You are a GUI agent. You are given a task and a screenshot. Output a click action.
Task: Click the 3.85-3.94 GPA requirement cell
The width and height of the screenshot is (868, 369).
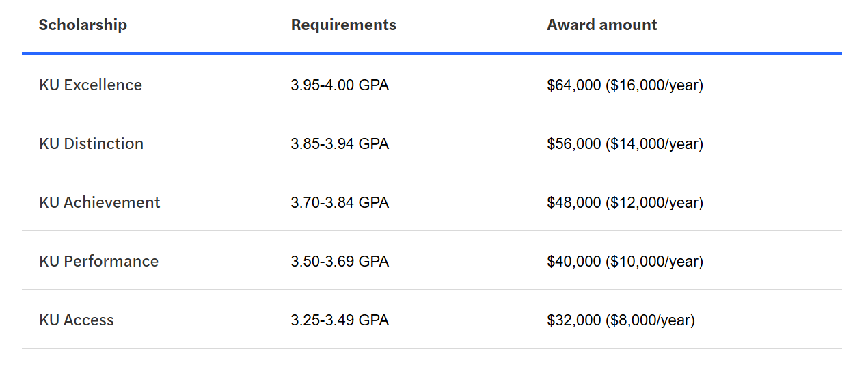point(340,144)
